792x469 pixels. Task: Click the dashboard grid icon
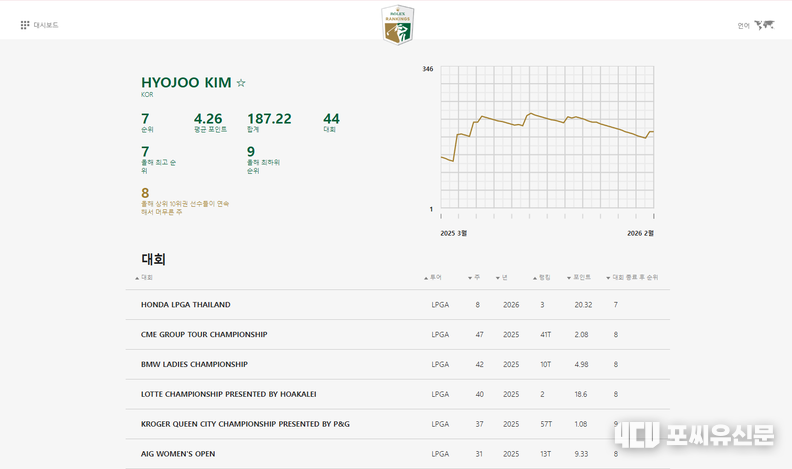click(x=25, y=25)
